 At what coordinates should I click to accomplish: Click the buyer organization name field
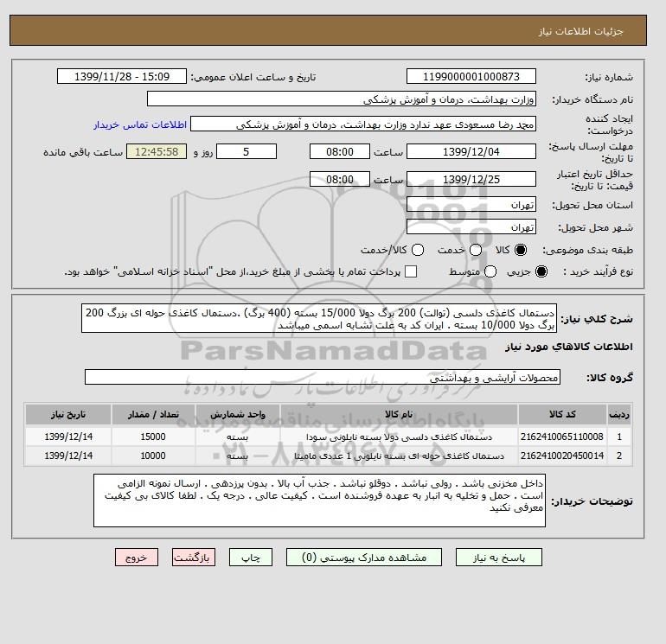(x=342, y=99)
